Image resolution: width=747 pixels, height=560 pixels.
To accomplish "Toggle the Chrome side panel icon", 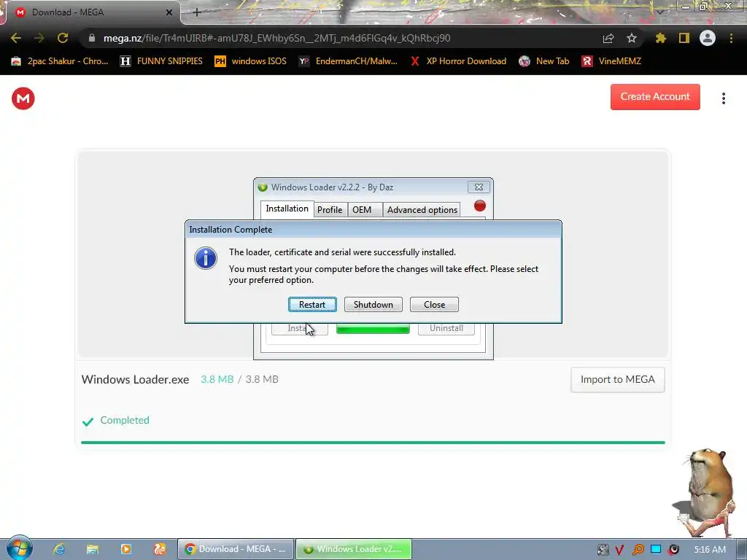I will point(684,38).
